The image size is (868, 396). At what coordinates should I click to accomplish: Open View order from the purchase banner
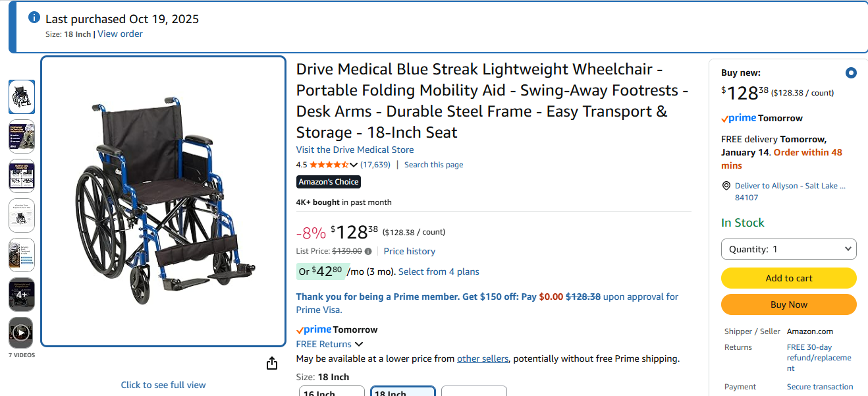click(x=120, y=34)
